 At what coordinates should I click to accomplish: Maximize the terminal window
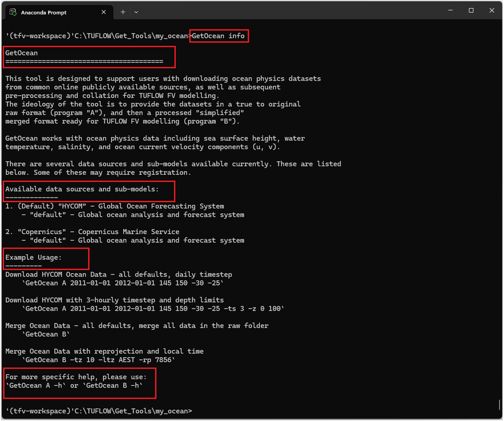[471, 11]
